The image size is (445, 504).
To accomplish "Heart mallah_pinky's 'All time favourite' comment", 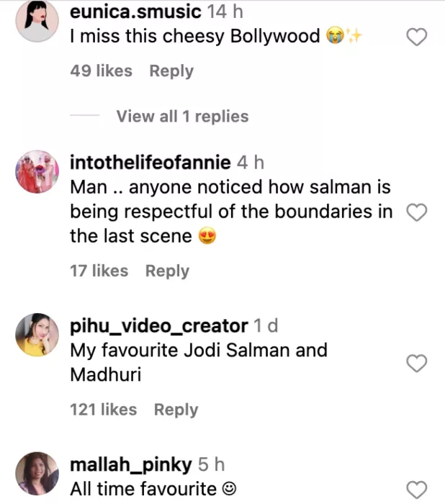I will click(x=418, y=490).
